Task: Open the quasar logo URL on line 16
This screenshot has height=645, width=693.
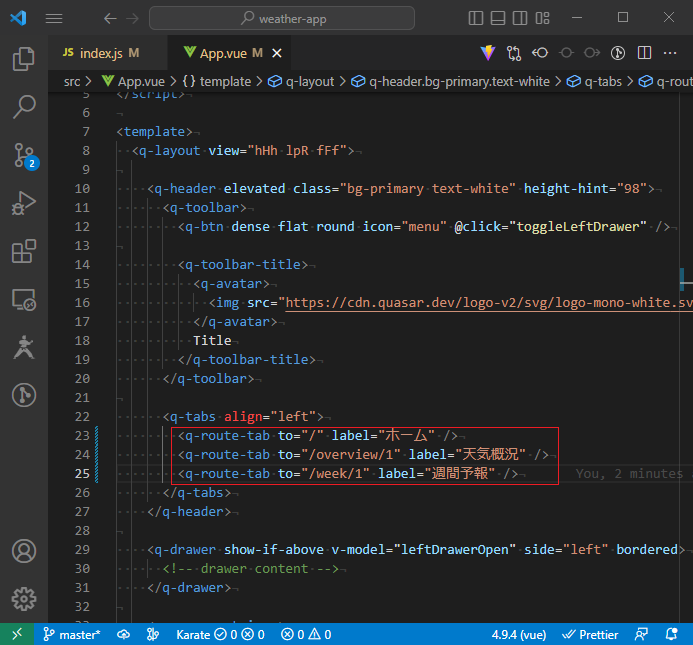Action: (x=489, y=303)
